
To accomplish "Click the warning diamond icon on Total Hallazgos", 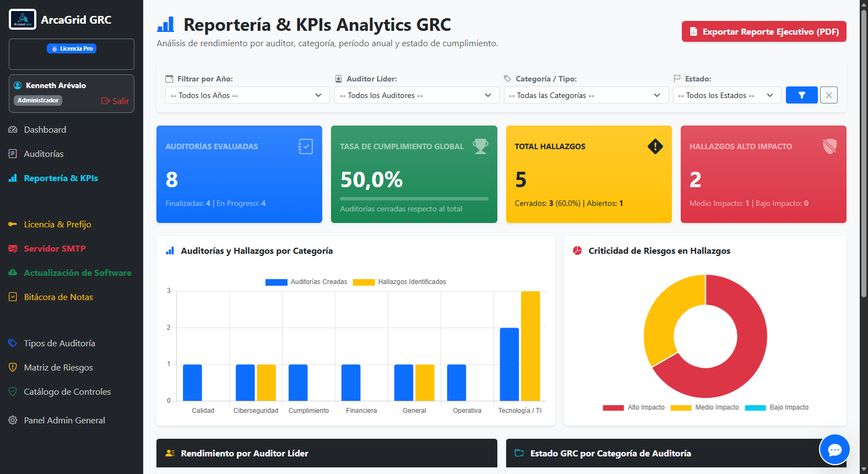I will tap(655, 146).
